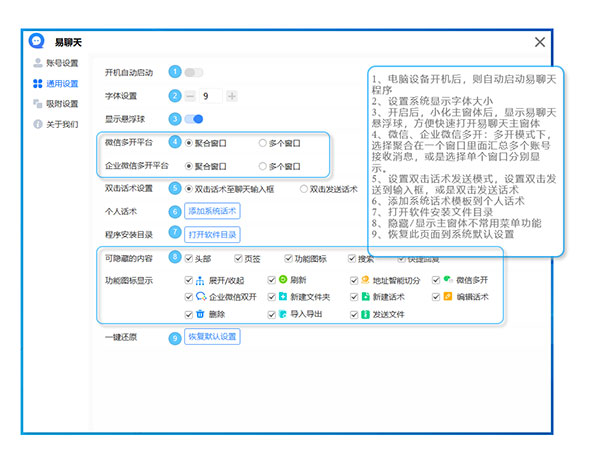The image size is (600, 464).
Task: Click the 可隐藏的内容 label
Action: click(129, 259)
